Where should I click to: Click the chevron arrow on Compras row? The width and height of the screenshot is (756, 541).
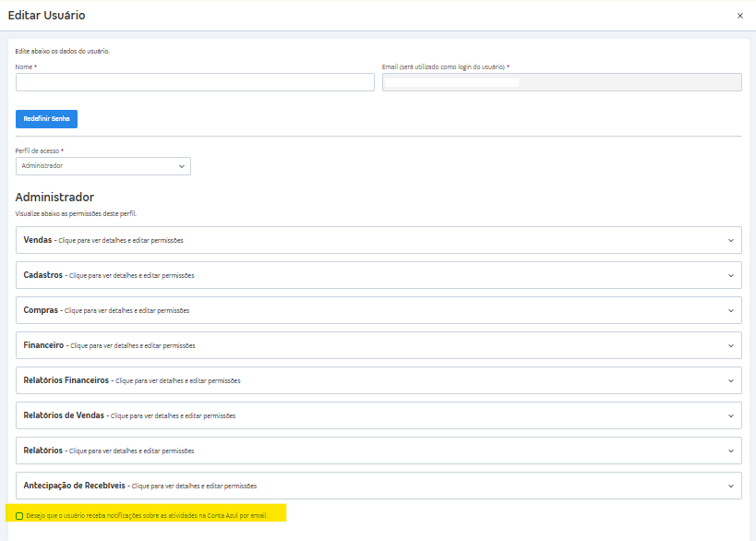pyautogui.click(x=731, y=310)
